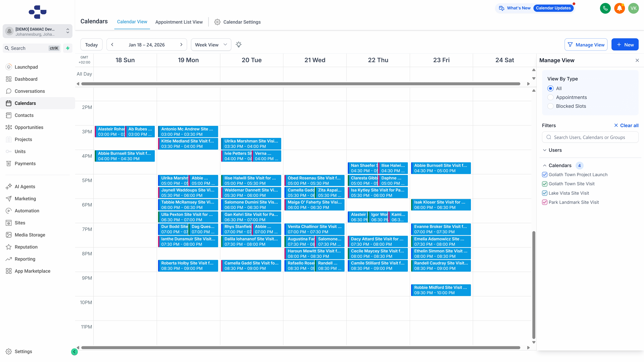
Task: Go to next week arrow
Action: point(181,44)
